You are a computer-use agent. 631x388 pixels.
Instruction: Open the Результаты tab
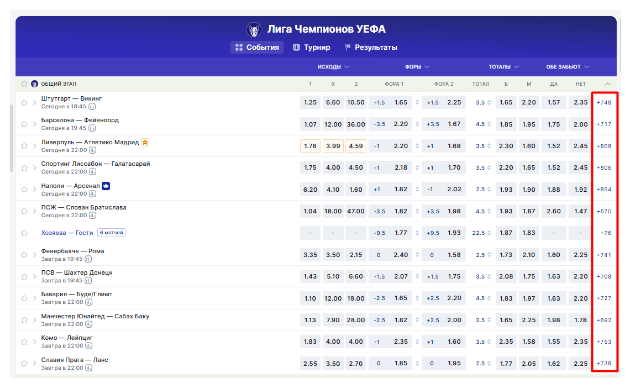(x=371, y=47)
